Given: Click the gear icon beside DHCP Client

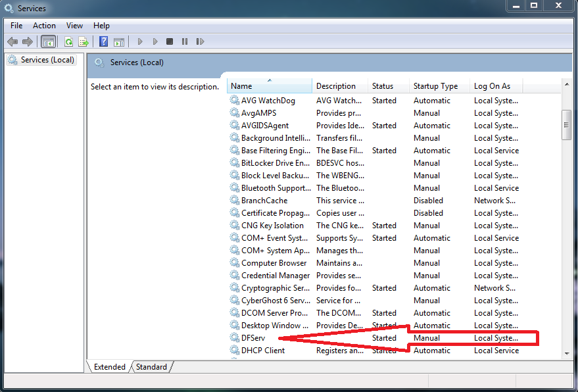Looking at the screenshot, I should [x=235, y=350].
